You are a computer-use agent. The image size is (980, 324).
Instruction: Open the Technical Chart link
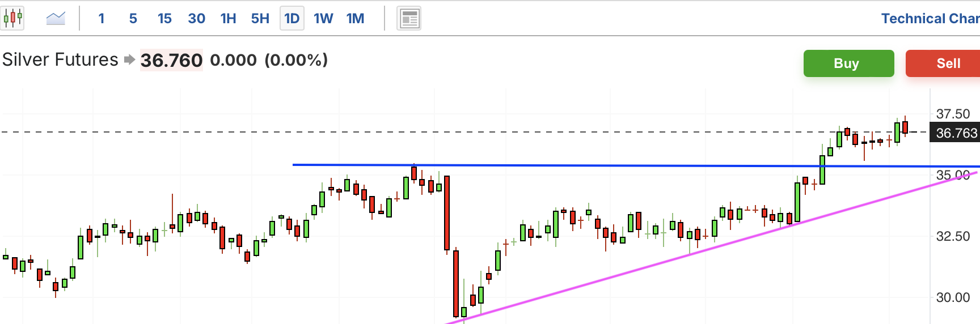pyautogui.click(x=931, y=19)
